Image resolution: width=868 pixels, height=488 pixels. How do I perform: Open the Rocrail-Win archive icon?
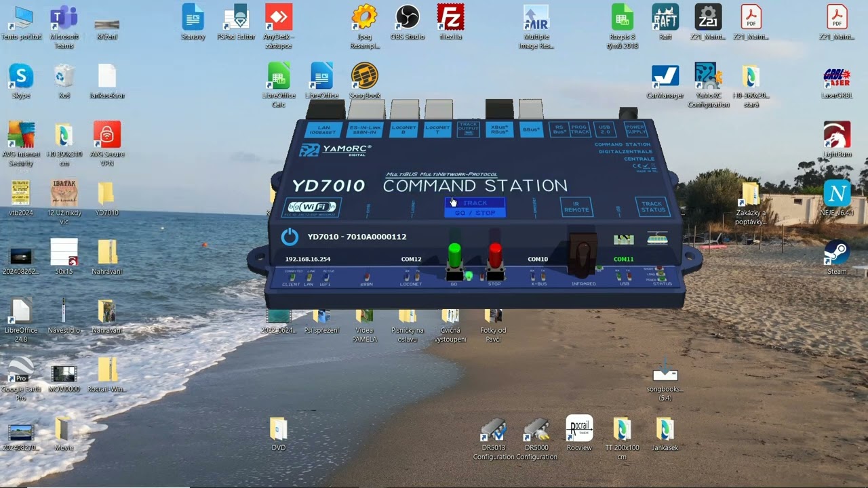coord(106,373)
